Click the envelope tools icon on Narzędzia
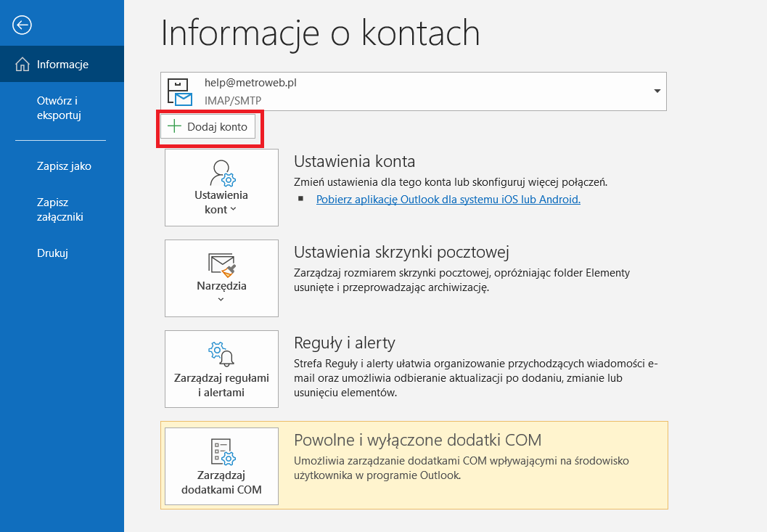767x532 pixels. pyautogui.click(x=221, y=265)
